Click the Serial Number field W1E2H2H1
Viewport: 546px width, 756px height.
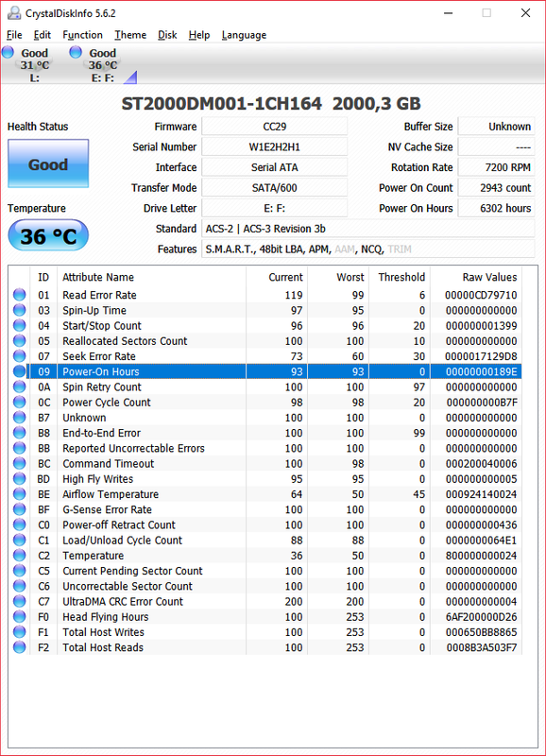tap(274, 146)
